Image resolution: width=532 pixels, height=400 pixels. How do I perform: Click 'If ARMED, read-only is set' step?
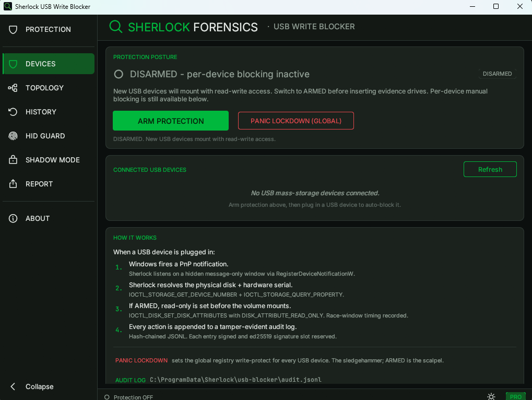210,306
